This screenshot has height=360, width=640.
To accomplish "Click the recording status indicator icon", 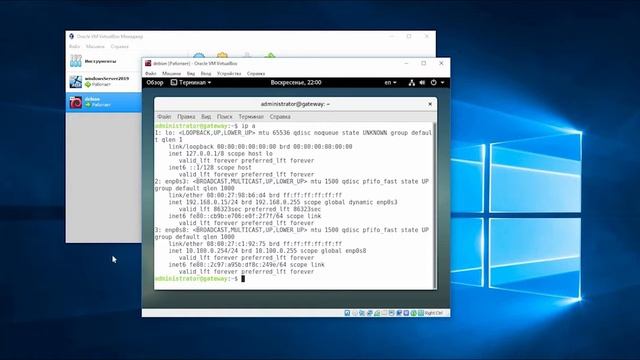I will (x=399, y=313).
